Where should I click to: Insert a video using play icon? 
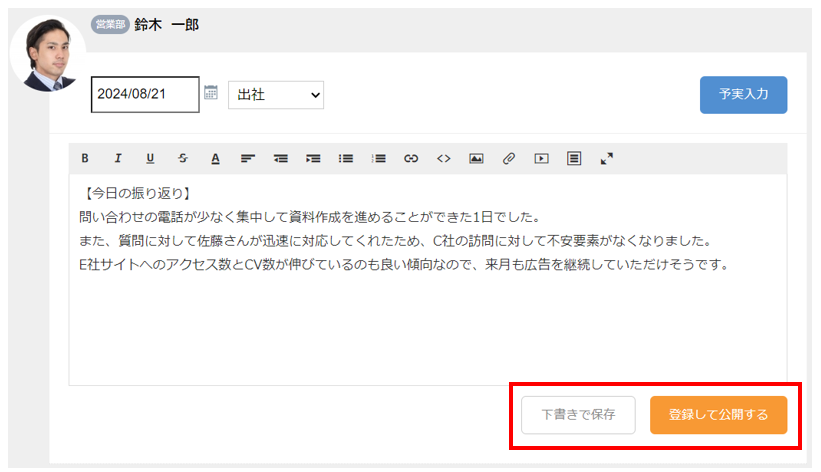coord(541,158)
